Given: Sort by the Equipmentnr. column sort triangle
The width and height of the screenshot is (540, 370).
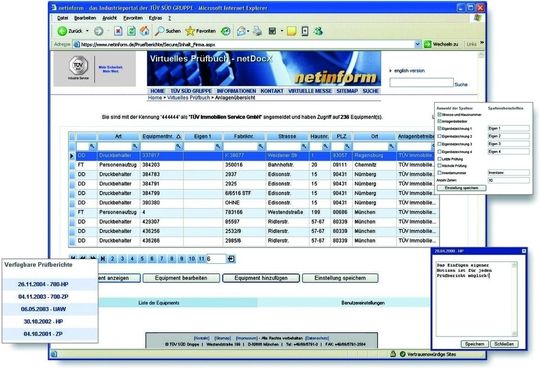Looking at the screenshot, I should (x=178, y=137).
